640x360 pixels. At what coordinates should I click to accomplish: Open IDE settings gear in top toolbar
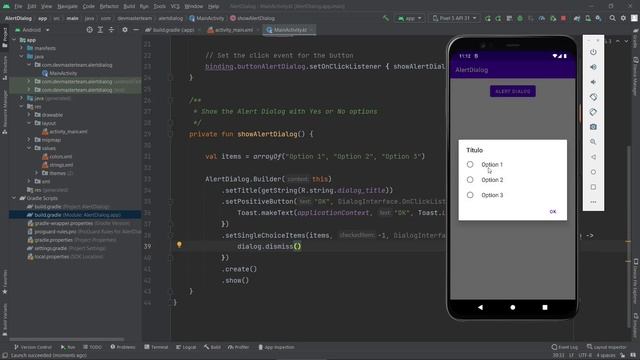623,18
